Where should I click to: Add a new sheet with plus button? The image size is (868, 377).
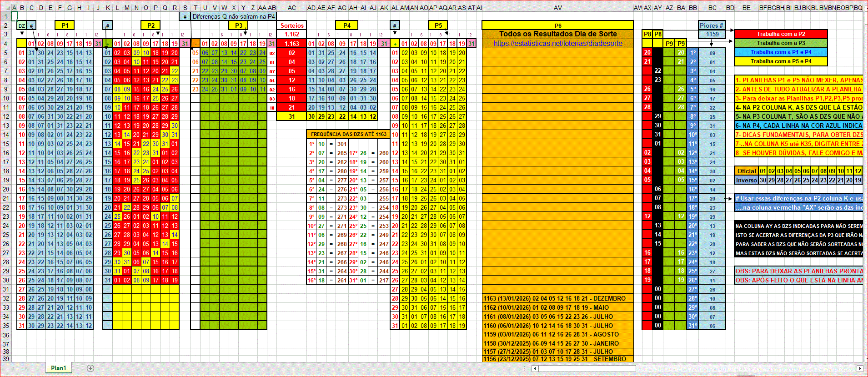pyautogui.click(x=90, y=368)
